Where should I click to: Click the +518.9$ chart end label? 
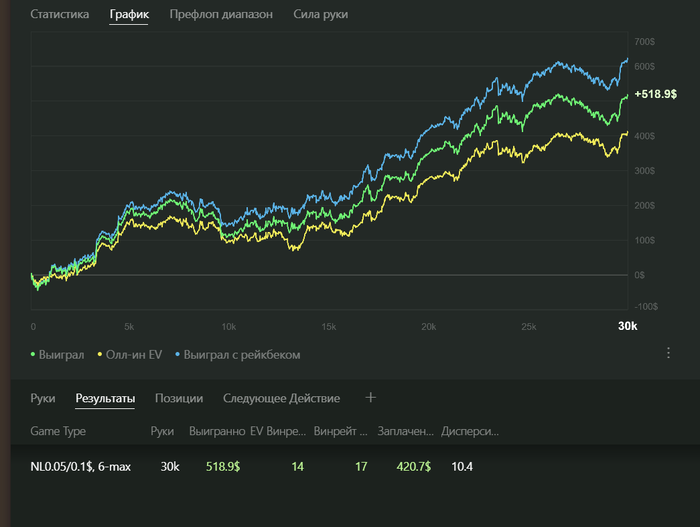pos(655,94)
